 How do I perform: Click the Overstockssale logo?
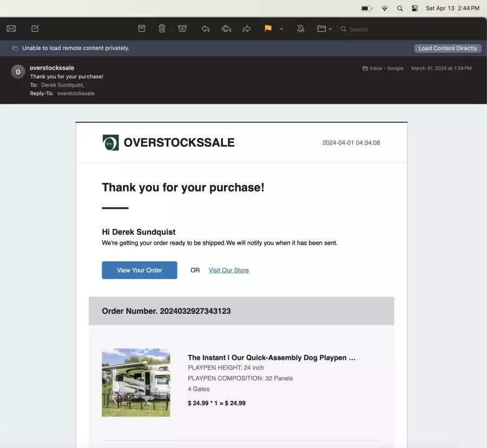110,142
